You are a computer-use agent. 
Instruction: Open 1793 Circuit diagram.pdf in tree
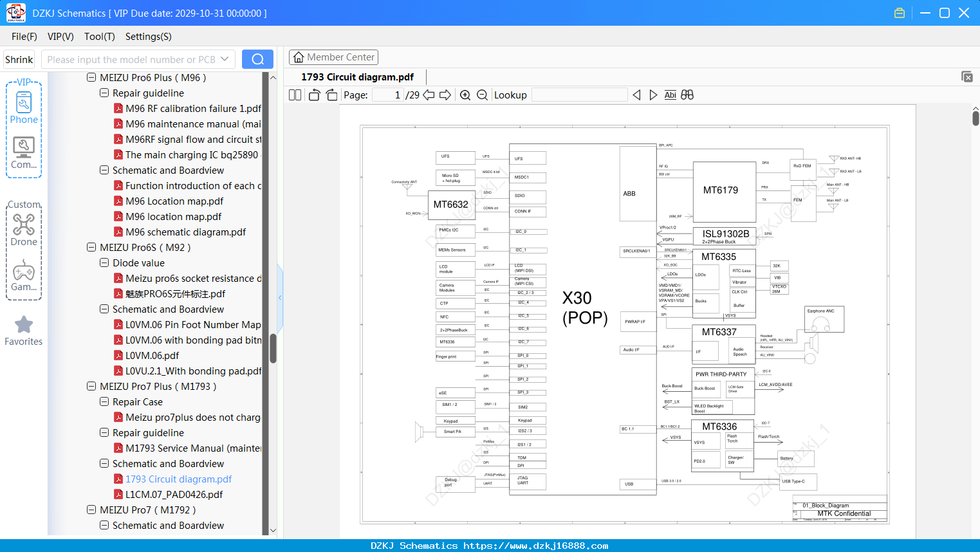pyautogui.click(x=178, y=479)
